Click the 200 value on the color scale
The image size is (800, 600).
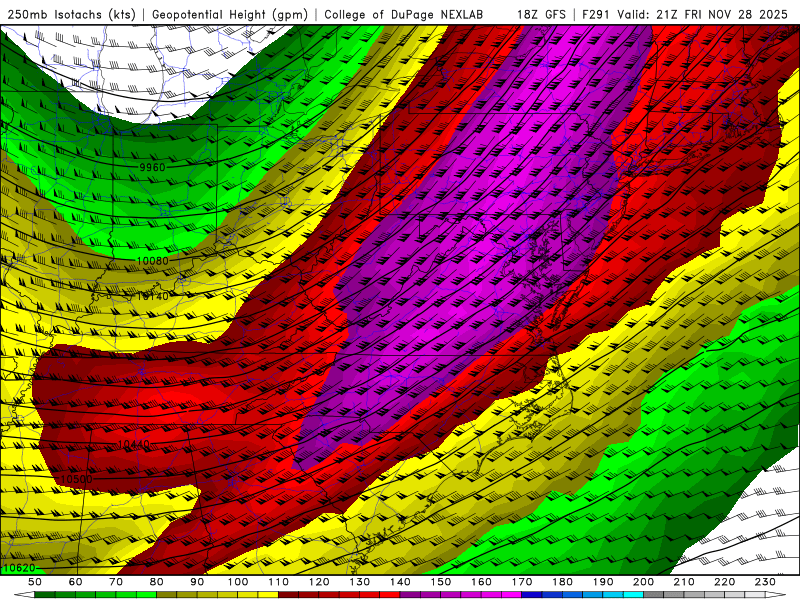(643, 582)
